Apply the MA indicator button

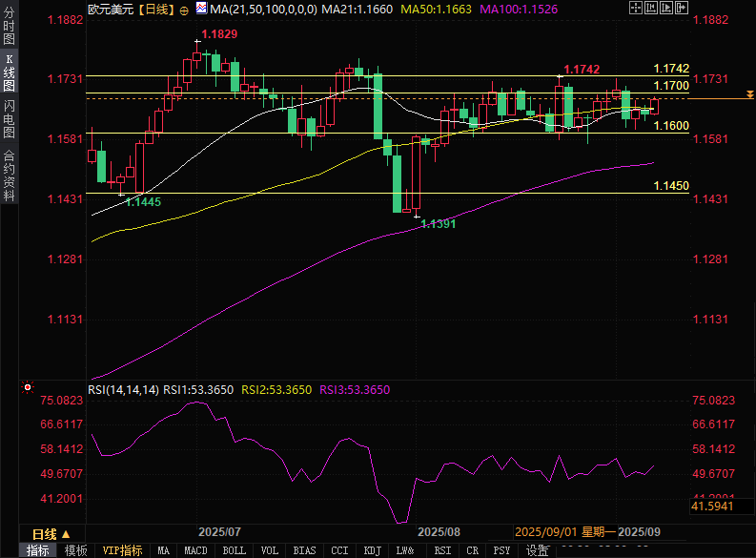[x=163, y=550]
